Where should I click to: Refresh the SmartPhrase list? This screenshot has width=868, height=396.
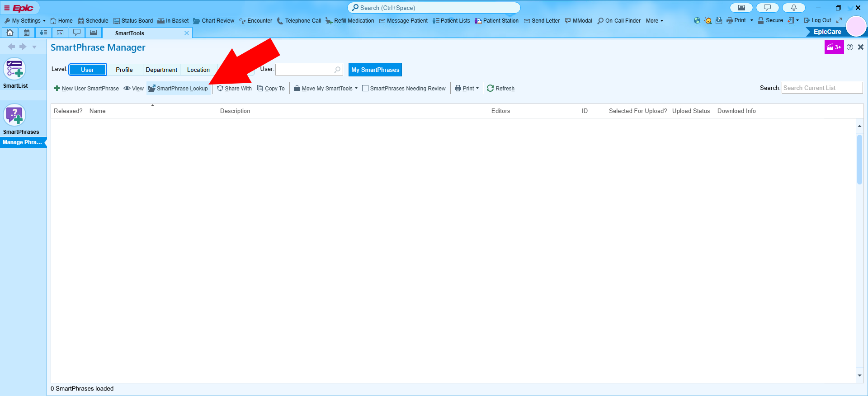[500, 89]
